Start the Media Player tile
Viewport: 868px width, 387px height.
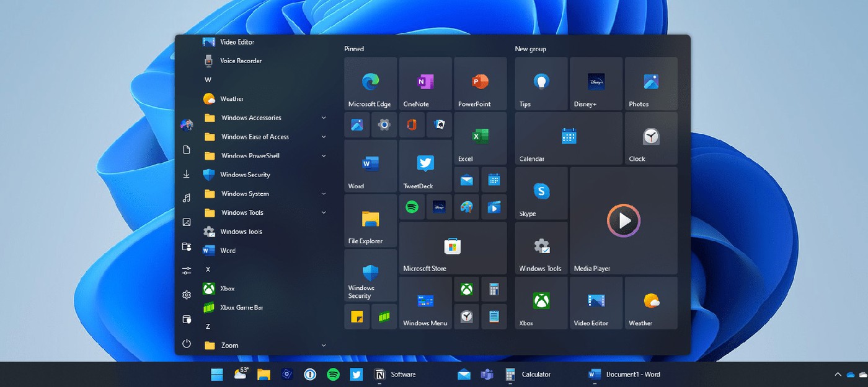pos(623,220)
